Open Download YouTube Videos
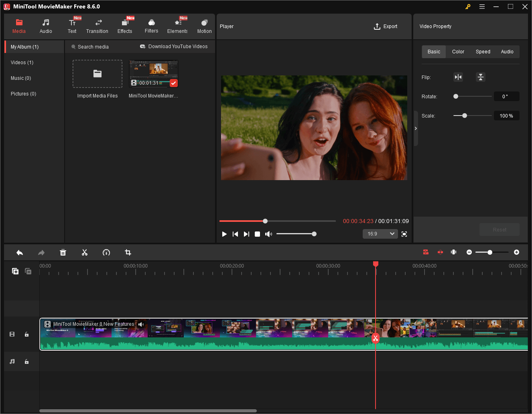This screenshot has width=532, height=414. click(174, 47)
